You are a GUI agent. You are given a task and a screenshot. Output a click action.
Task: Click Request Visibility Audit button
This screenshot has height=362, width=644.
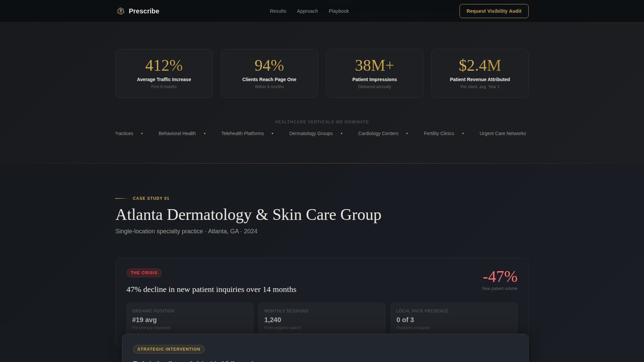coord(494,11)
